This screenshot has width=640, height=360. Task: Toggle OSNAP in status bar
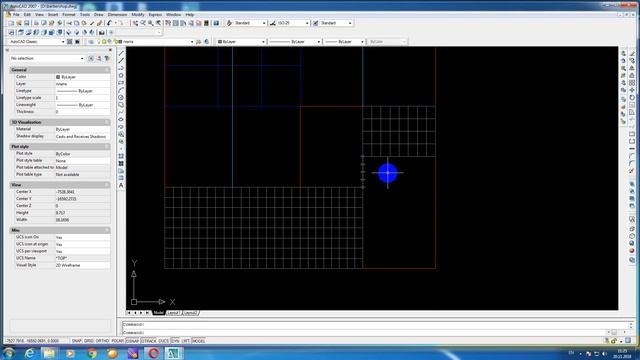tap(132, 341)
